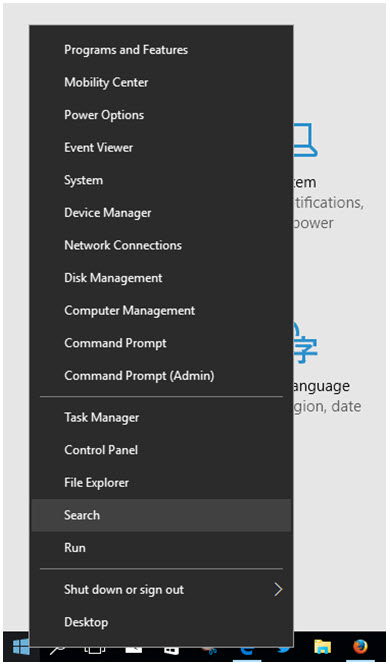Expand the Shut down or sign out submenu

[x=161, y=590]
